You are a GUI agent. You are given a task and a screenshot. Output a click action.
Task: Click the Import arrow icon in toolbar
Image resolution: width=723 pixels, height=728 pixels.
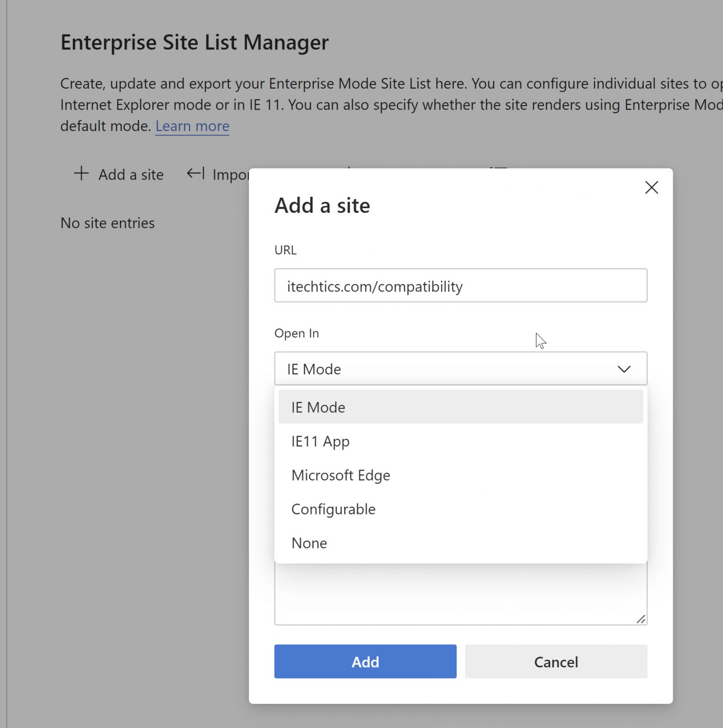(x=195, y=173)
